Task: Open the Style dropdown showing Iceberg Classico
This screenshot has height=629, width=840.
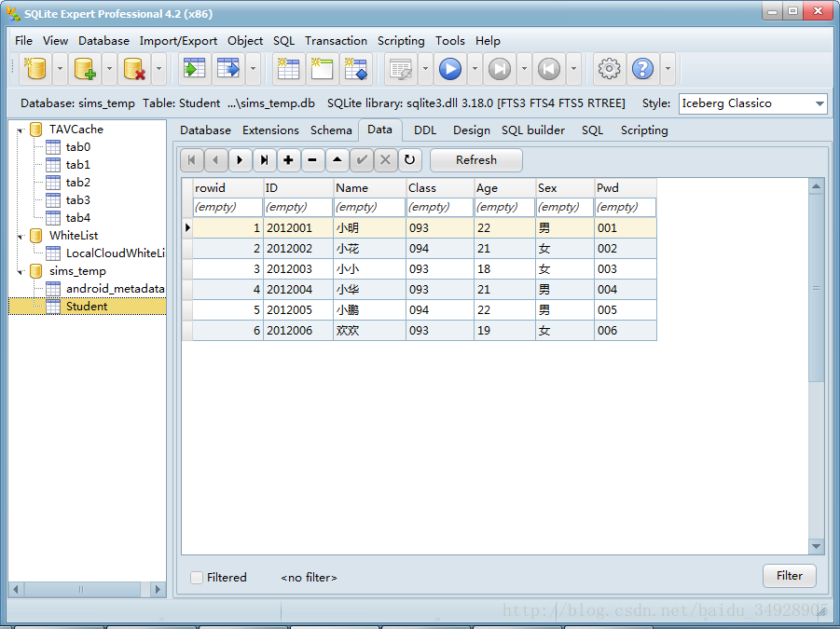Action: coord(819,103)
